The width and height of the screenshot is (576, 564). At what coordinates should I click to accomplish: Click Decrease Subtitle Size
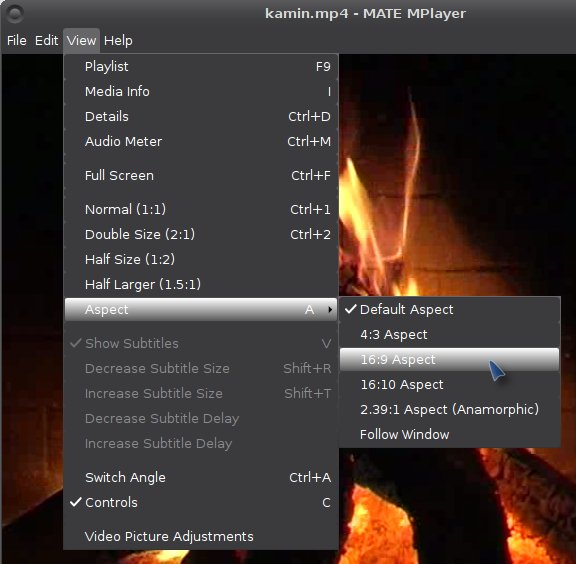(x=201, y=369)
